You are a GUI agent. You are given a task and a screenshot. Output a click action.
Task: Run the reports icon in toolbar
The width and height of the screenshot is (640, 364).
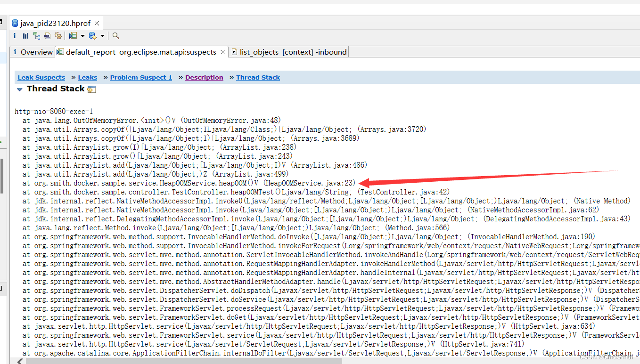coord(73,36)
